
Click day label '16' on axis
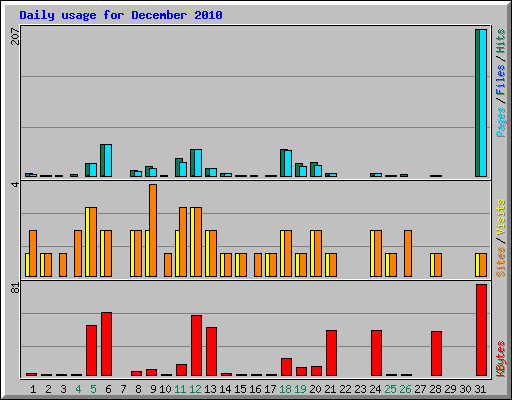pos(255,389)
